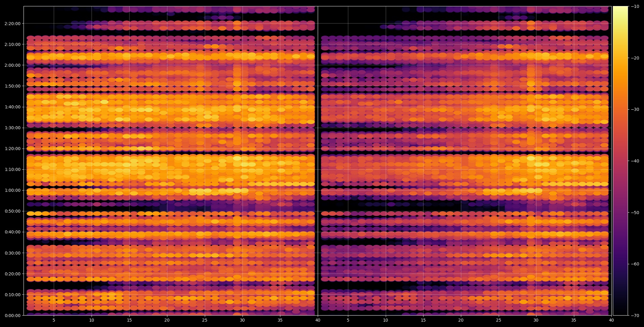This screenshot has height=327, width=644.
Task: Click the 1:30:00 time axis label
Action: pyautogui.click(x=12, y=128)
